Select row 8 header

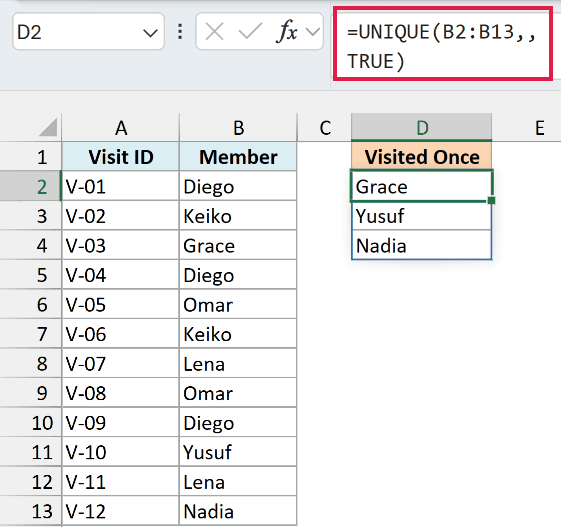[x=31, y=363]
